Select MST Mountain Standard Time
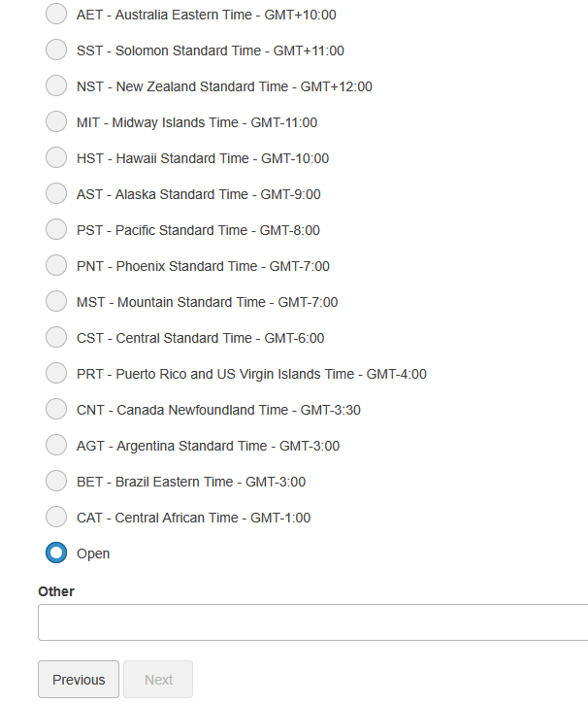This screenshot has height=704, width=588. (x=56, y=302)
